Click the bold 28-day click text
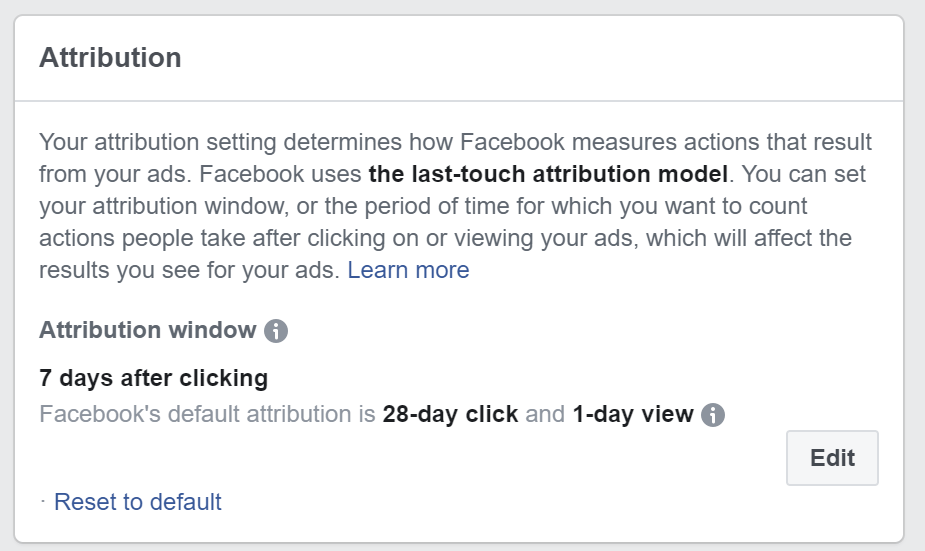Screen dimensions: 925x551 450,414
